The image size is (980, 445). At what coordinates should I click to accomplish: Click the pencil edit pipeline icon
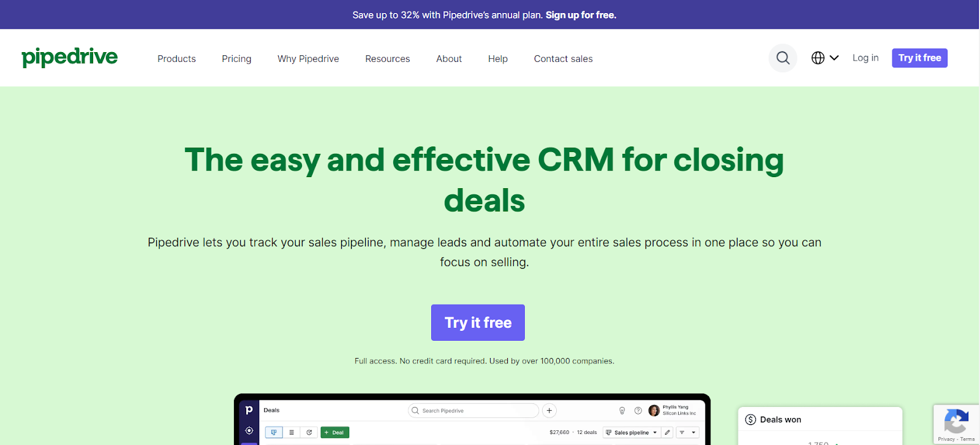[668, 432]
